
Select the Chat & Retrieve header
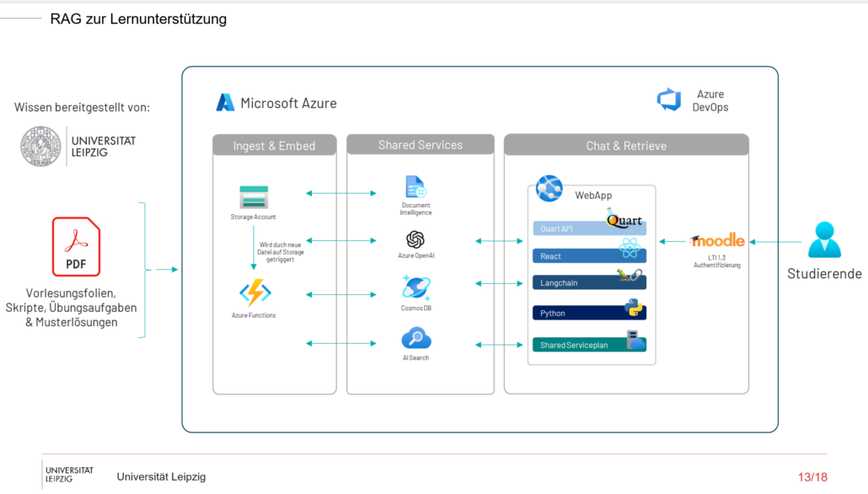click(x=626, y=145)
